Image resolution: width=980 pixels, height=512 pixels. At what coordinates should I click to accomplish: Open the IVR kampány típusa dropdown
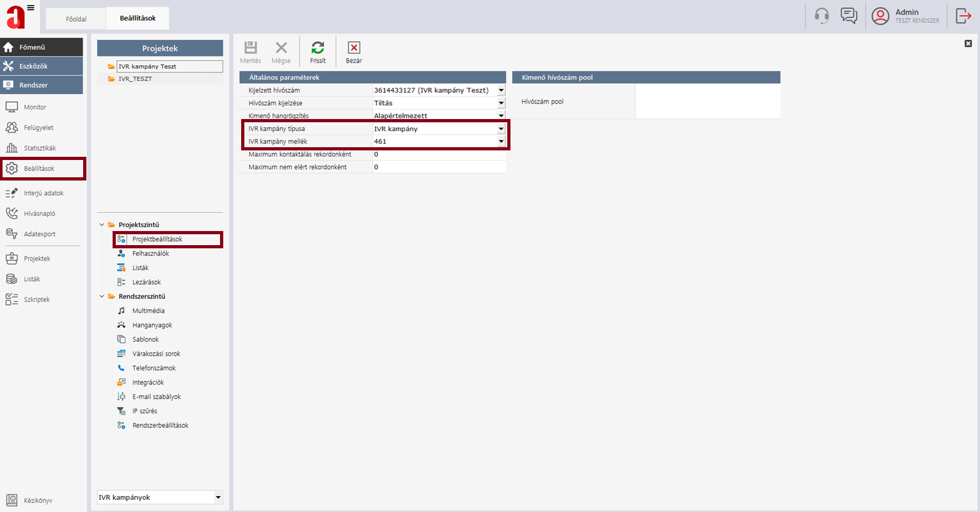point(501,129)
